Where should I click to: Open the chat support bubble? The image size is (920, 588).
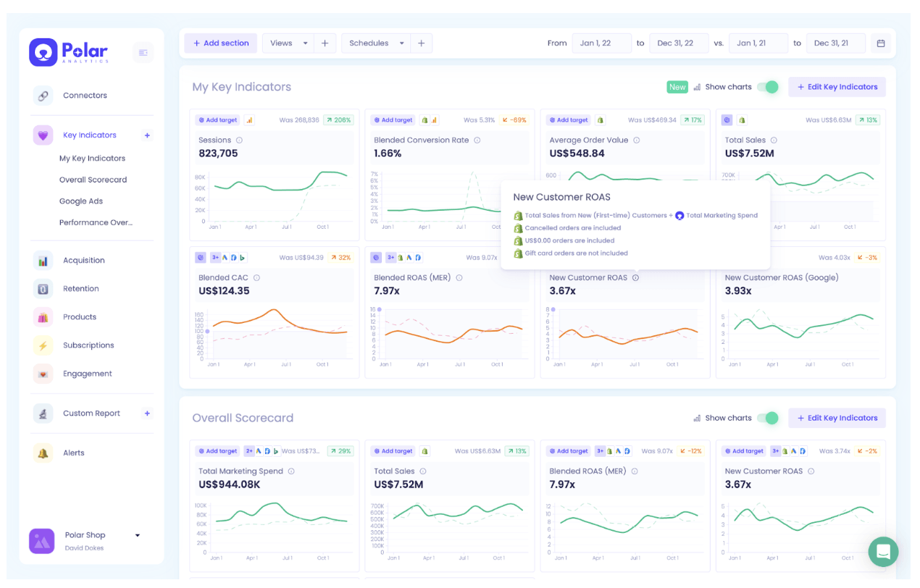(x=883, y=552)
